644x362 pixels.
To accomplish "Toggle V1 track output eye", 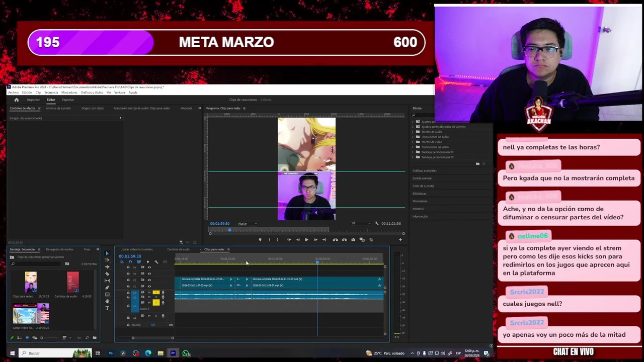I will pos(149,287).
